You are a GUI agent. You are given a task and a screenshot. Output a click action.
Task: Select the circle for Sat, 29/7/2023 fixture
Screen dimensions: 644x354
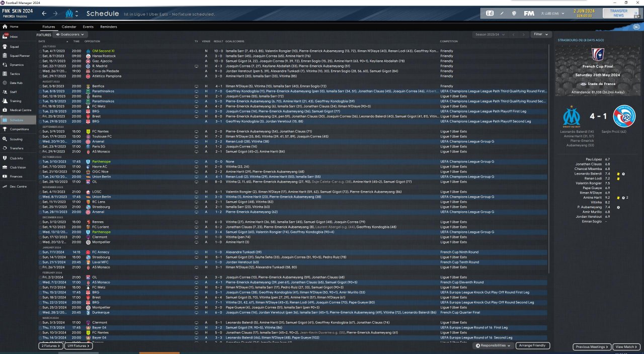coord(40,76)
